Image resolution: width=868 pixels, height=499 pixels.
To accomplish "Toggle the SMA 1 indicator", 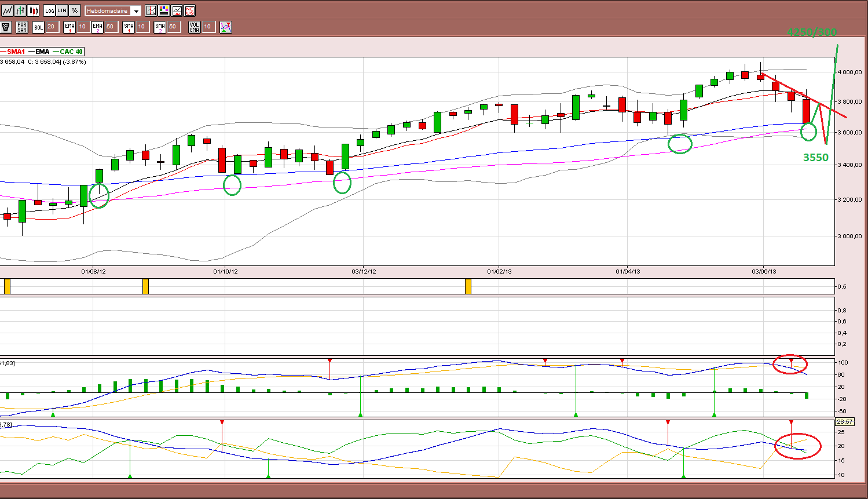I will tap(129, 27).
